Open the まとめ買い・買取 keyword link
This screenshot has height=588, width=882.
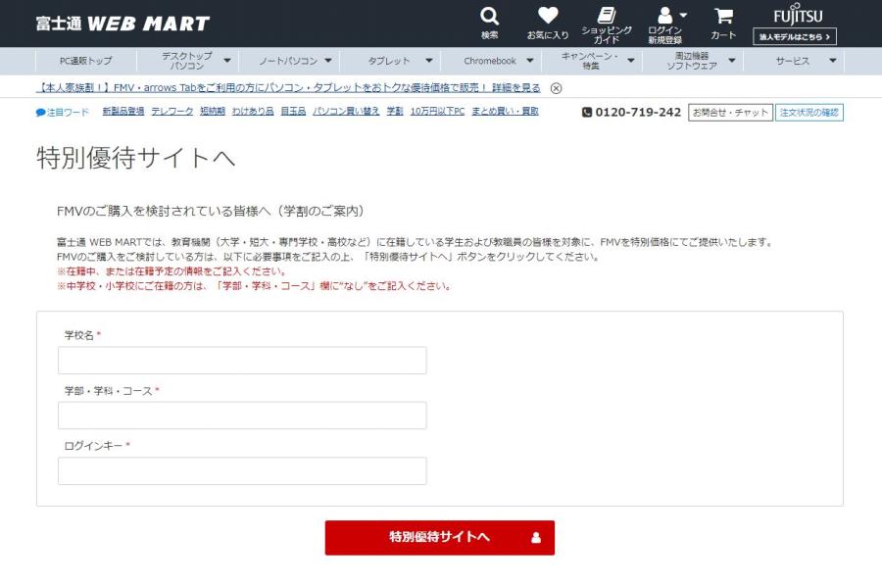pyautogui.click(x=505, y=112)
